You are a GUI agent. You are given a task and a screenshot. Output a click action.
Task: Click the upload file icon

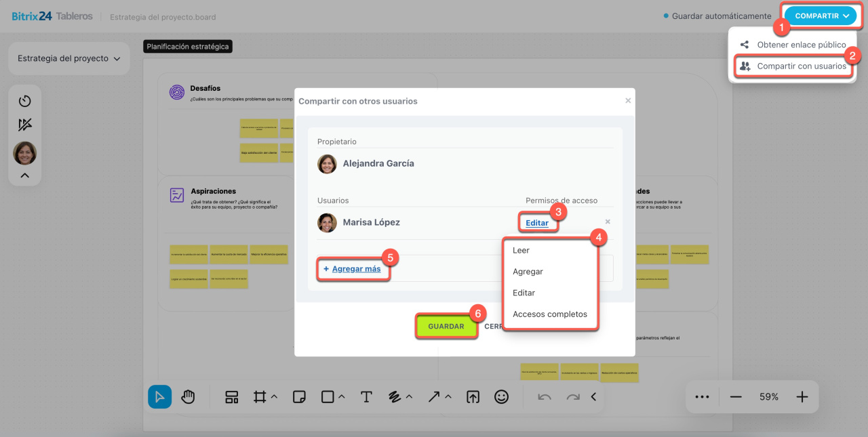click(473, 397)
